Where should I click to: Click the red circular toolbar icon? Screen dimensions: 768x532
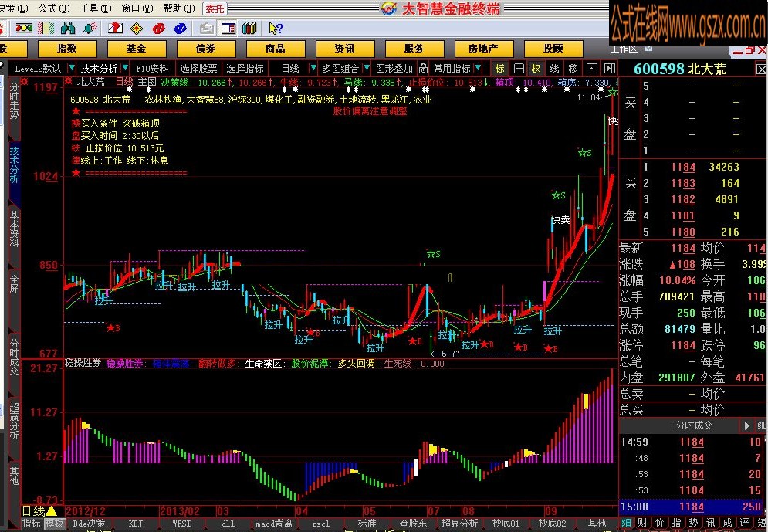pos(159,29)
